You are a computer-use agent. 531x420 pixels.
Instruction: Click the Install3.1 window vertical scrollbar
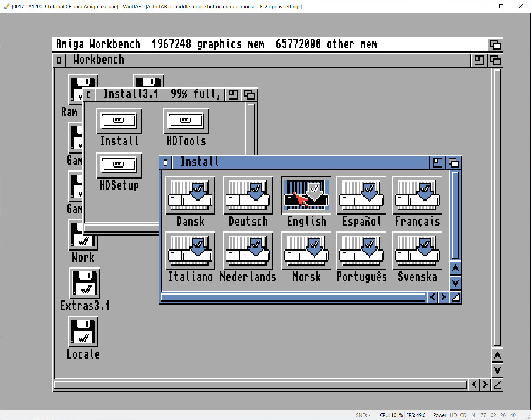(x=251, y=129)
